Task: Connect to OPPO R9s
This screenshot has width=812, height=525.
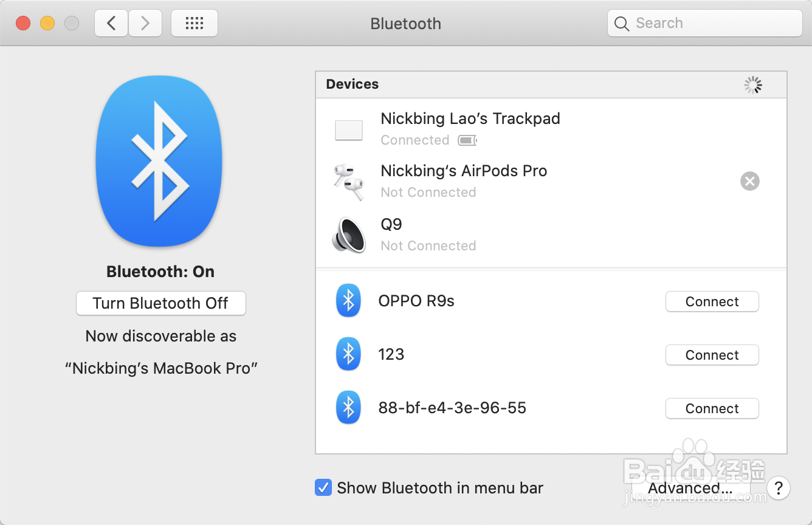Action: pos(712,301)
